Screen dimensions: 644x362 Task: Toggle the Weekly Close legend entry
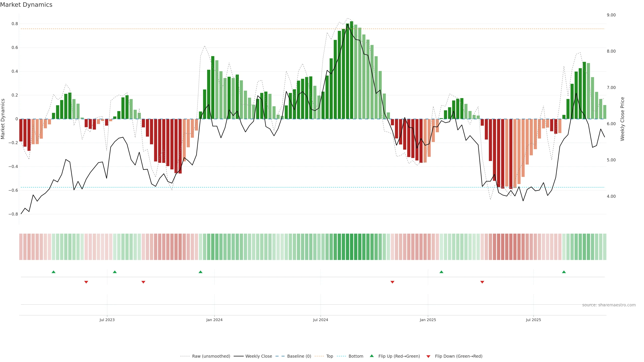tap(258, 356)
